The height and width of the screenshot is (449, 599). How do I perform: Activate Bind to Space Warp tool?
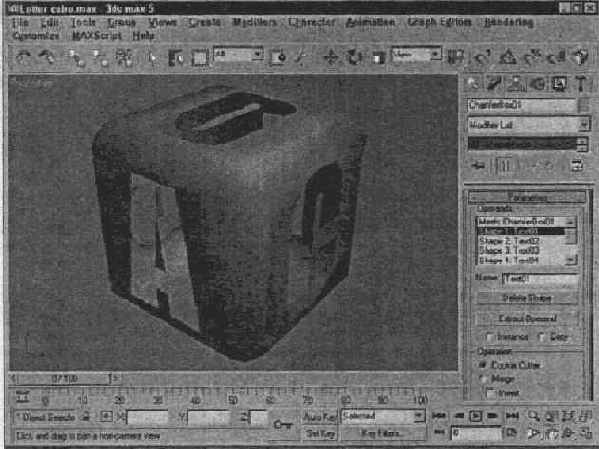(125, 58)
